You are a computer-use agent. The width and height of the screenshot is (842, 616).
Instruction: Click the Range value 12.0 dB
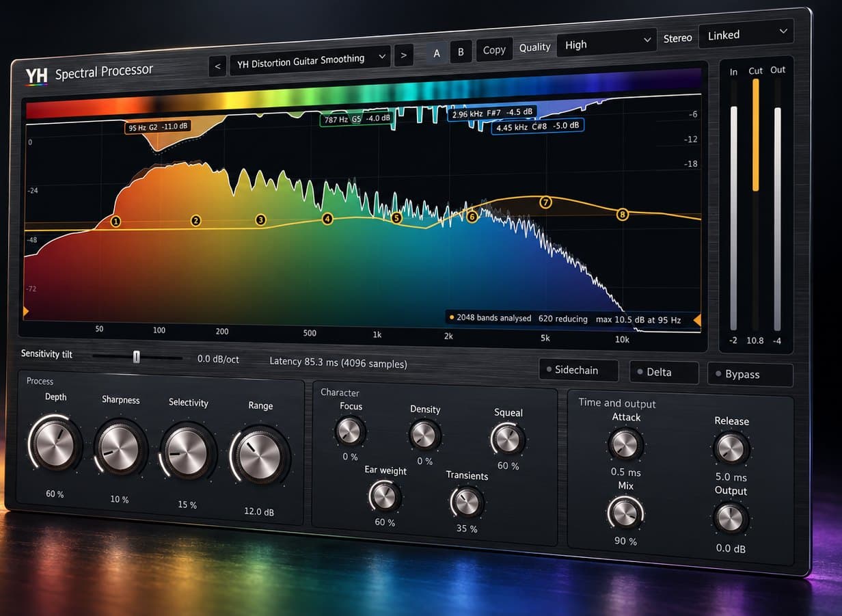pyautogui.click(x=259, y=511)
